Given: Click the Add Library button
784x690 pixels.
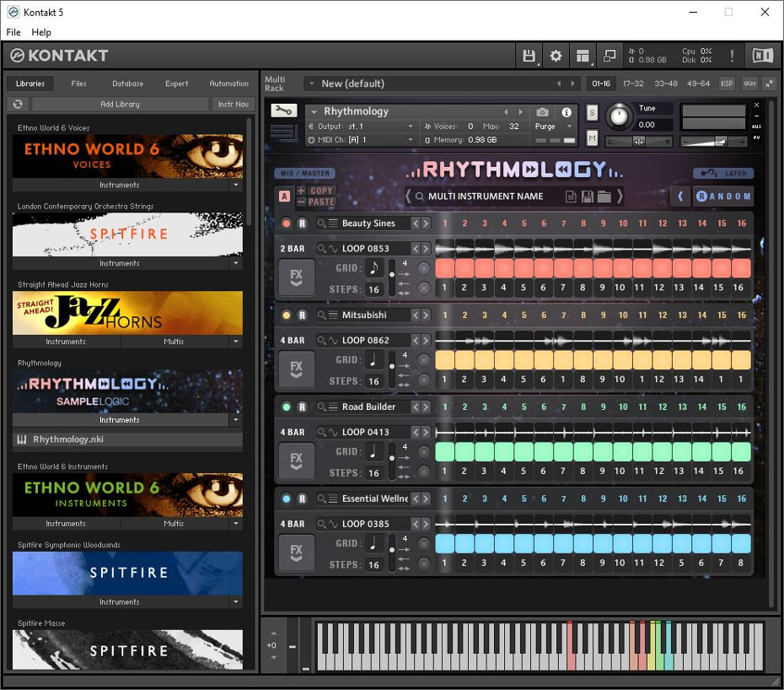Looking at the screenshot, I should pos(120,104).
